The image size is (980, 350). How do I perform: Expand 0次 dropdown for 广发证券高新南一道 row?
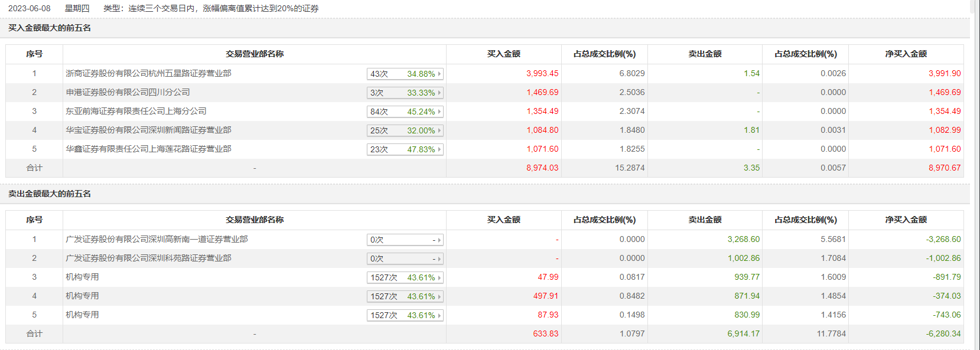point(439,240)
